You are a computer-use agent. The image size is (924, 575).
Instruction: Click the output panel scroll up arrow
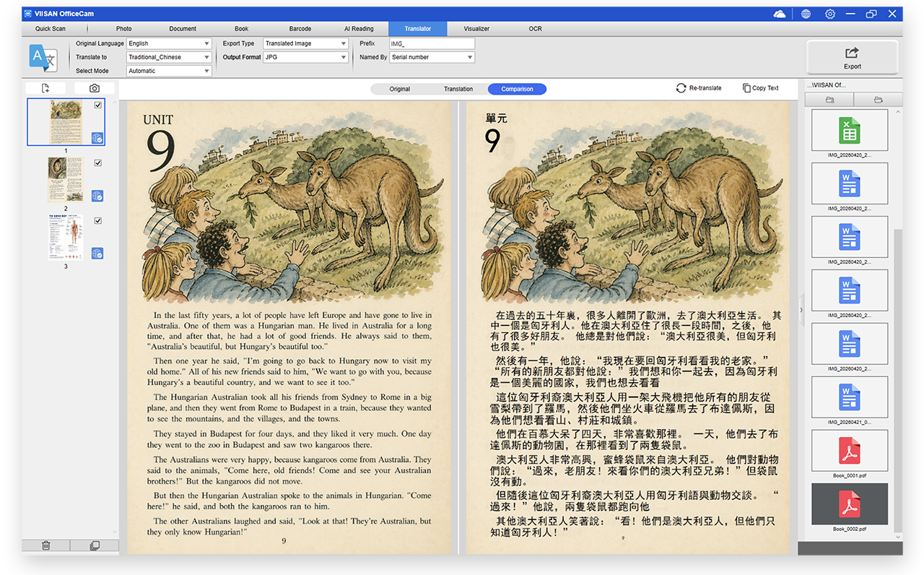pyautogui.click(x=898, y=112)
